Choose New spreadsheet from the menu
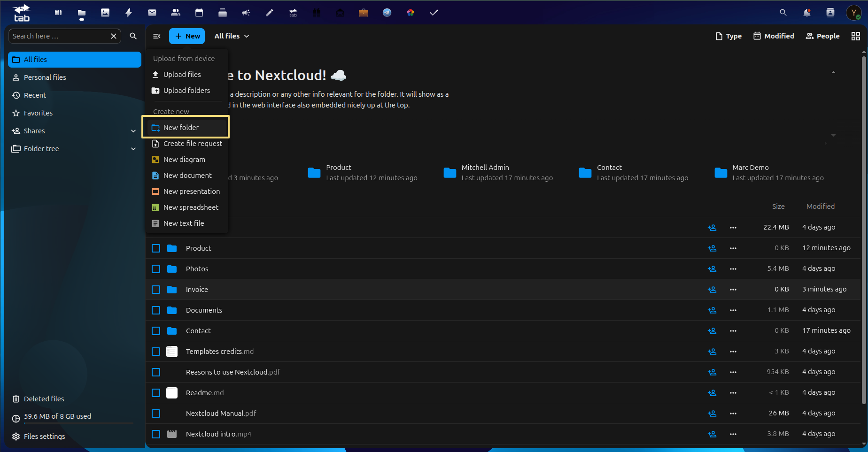Screen dimensions: 868x452 [187, 207]
